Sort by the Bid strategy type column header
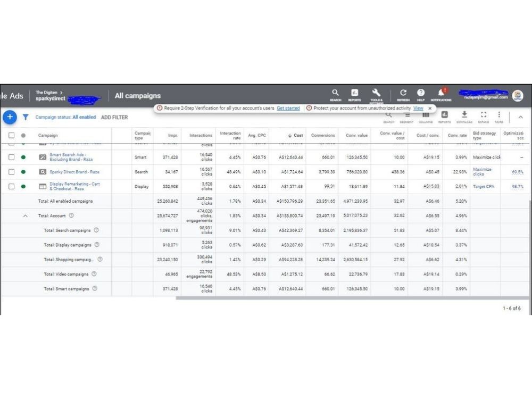532x399 pixels. pyautogui.click(x=484, y=135)
